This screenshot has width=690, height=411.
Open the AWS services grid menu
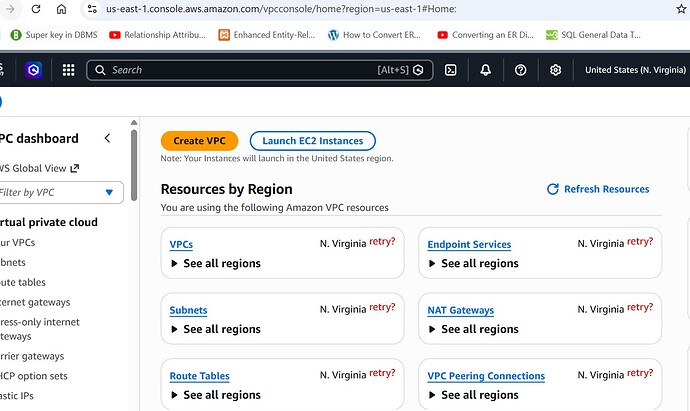coord(68,70)
